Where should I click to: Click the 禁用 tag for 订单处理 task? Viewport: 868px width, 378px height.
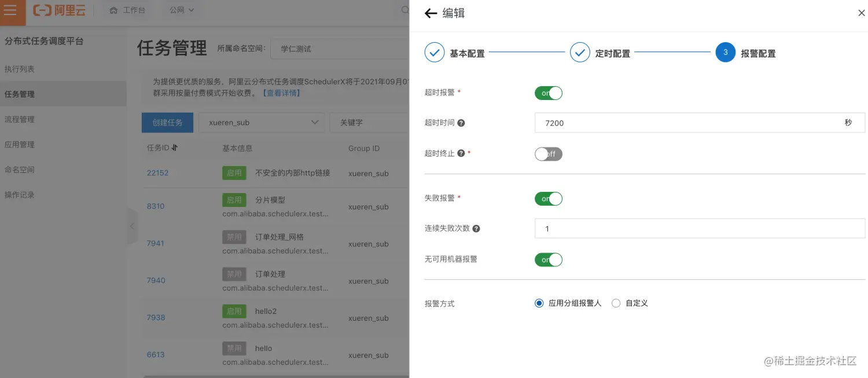pos(234,274)
